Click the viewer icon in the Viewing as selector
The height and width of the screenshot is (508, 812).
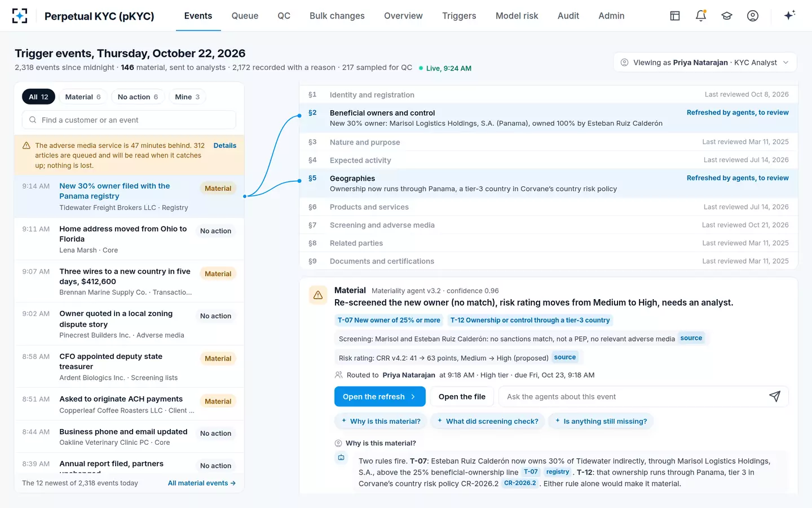coord(624,63)
